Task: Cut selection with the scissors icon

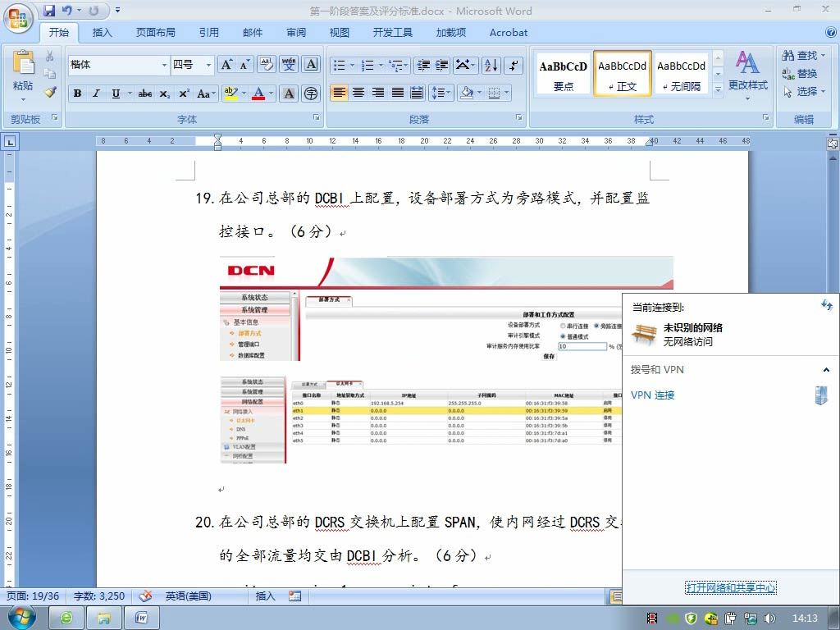Action: point(50,56)
